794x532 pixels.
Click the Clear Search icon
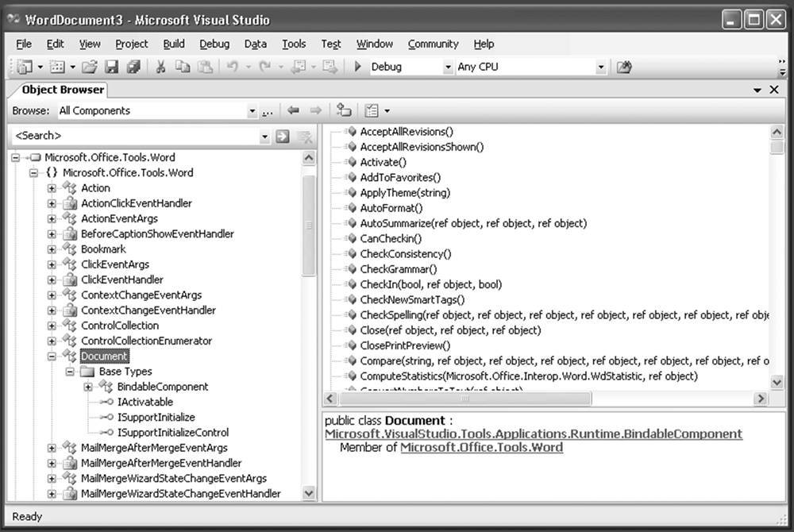(x=304, y=136)
